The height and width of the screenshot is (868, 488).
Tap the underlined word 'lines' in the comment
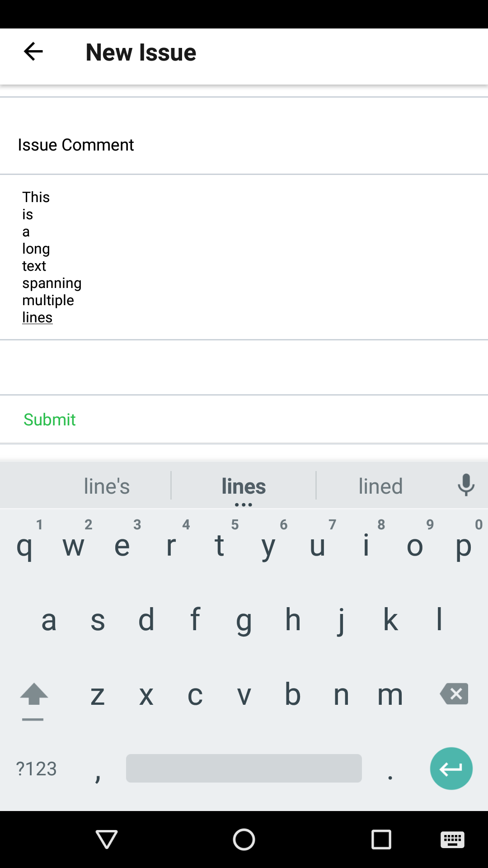pos(38,317)
